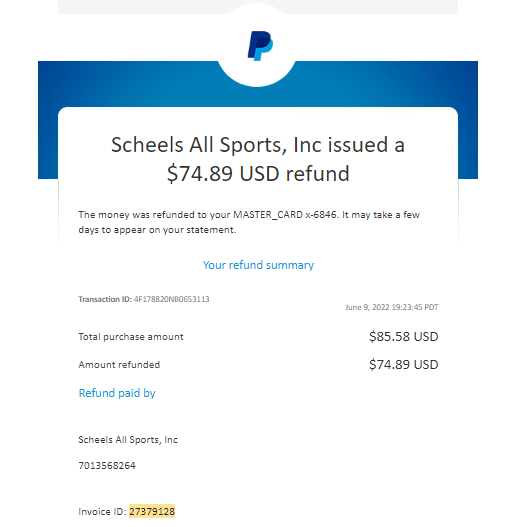Click the $74.89 USD amount refunded value

click(403, 364)
